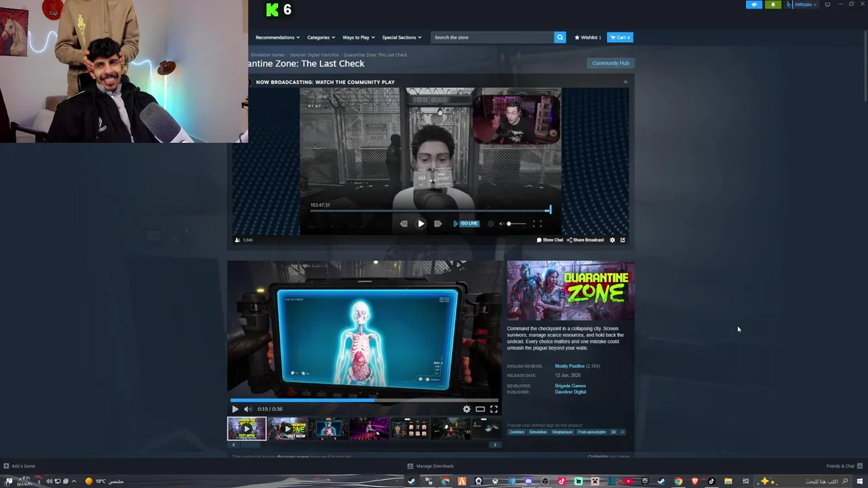This screenshot has height=488, width=868.
Task: Open developer Brigada Games
Action: 570,386
